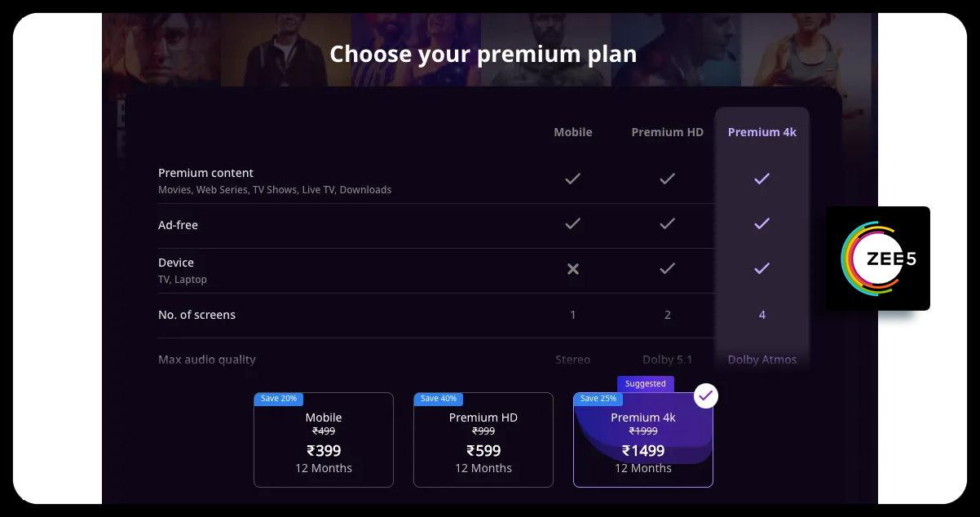The image size is (980, 517).
Task: Click the Save 20% badge
Action: (279, 399)
